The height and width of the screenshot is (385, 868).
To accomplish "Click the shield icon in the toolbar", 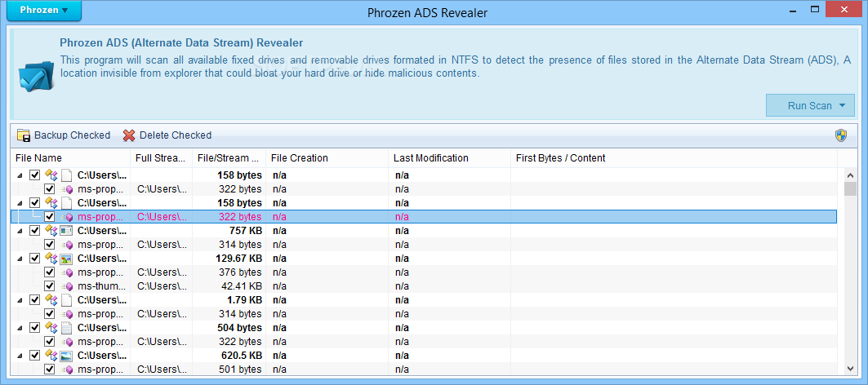I will [841, 135].
